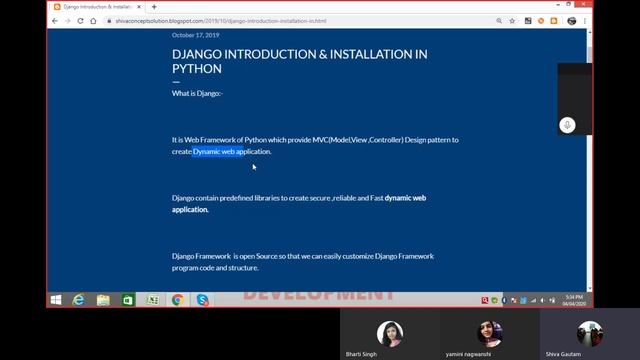The image size is (640, 360).
Task: Launch Internet Explorer from taskbar
Action: coord(78,300)
